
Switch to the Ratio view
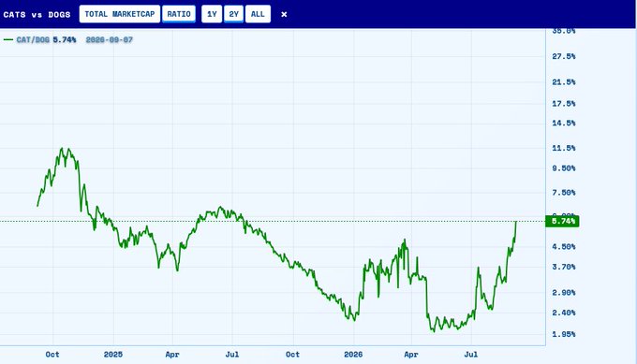pos(179,14)
